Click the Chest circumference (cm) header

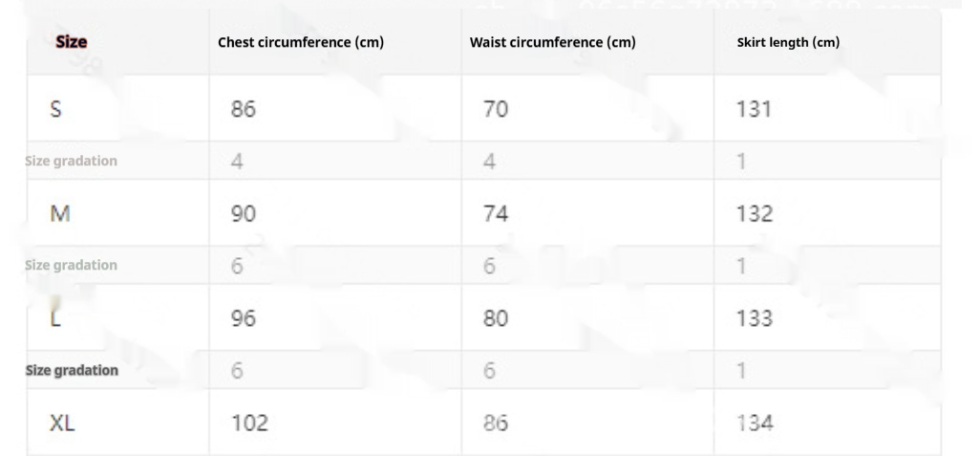pos(300,42)
